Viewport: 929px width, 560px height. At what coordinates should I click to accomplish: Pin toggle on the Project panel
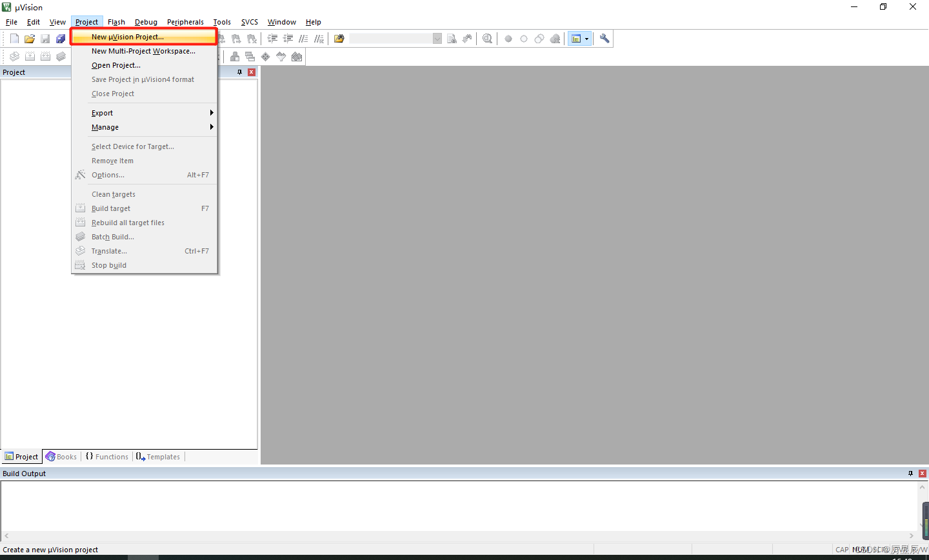tap(240, 72)
